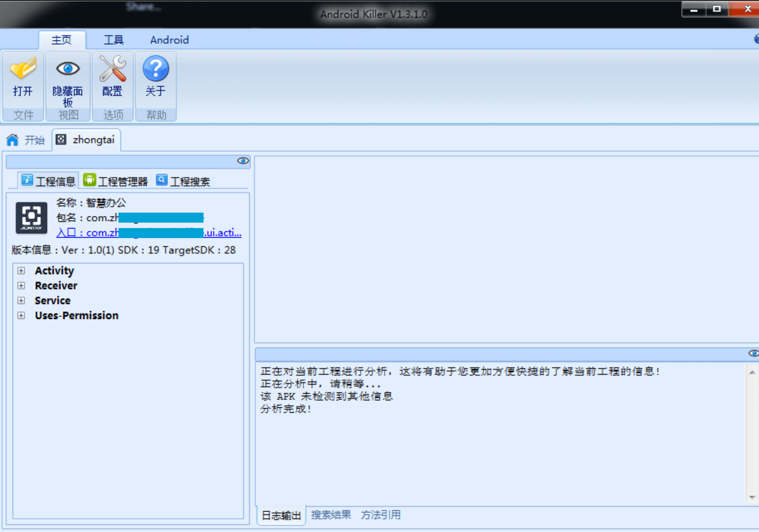
Task: Minimize the Android Killer window
Action: (x=694, y=9)
